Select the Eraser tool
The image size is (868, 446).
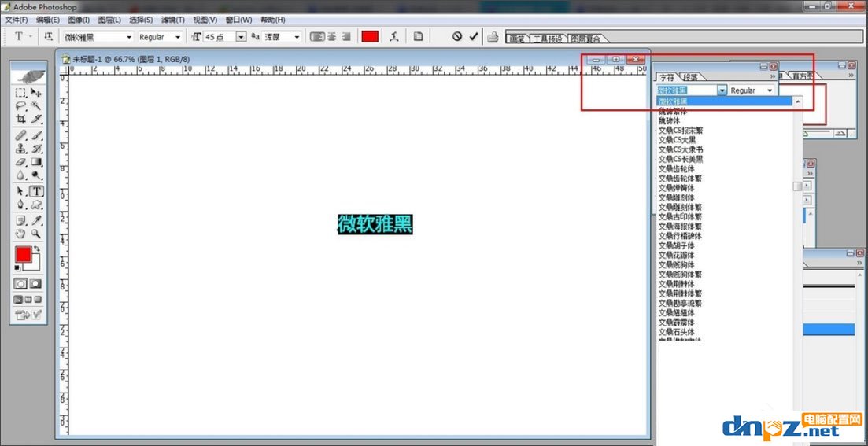pyautogui.click(x=20, y=162)
